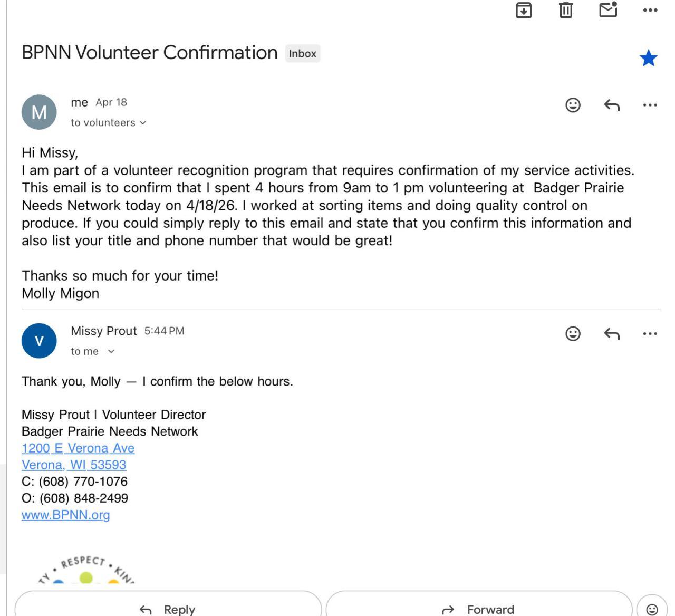Mark the email as unread

point(608,10)
